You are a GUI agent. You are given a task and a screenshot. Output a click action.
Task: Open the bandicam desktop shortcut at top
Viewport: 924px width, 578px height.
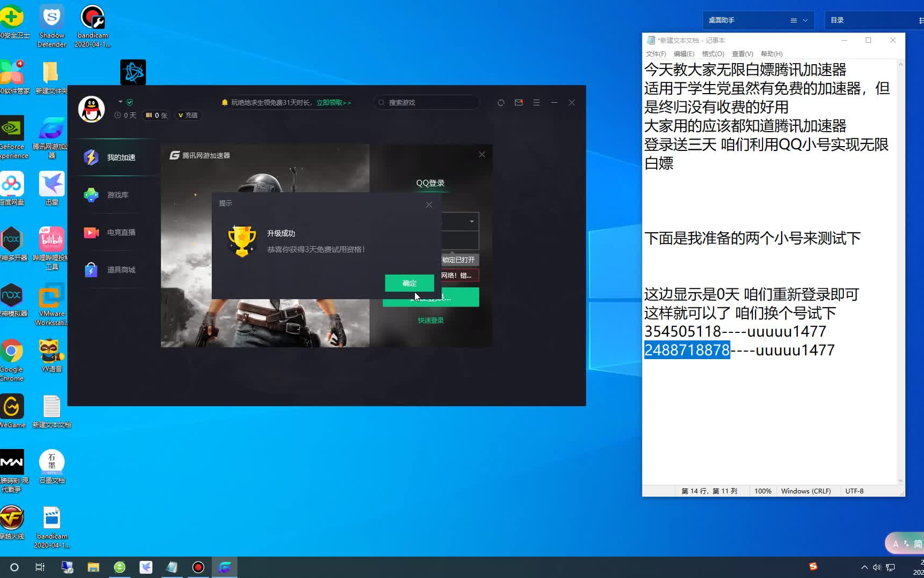pyautogui.click(x=93, y=26)
